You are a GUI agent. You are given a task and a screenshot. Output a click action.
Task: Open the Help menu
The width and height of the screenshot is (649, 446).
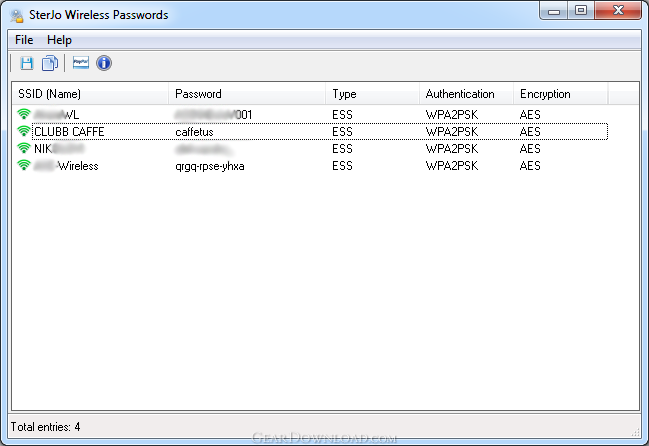[59, 40]
